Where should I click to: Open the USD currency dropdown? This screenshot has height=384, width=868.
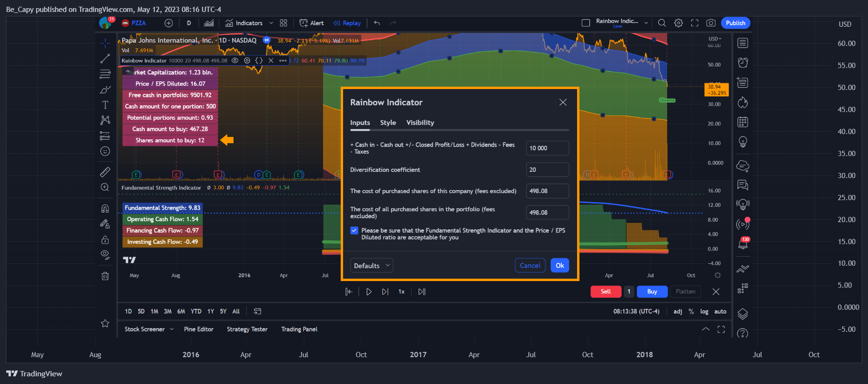(x=715, y=39)
